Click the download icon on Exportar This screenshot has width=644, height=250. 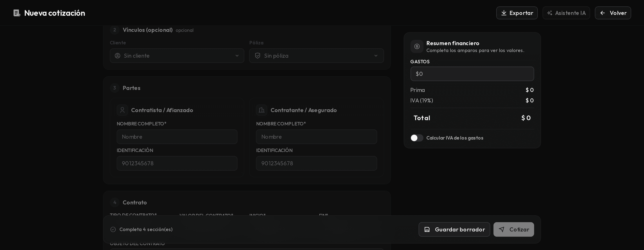504,13
